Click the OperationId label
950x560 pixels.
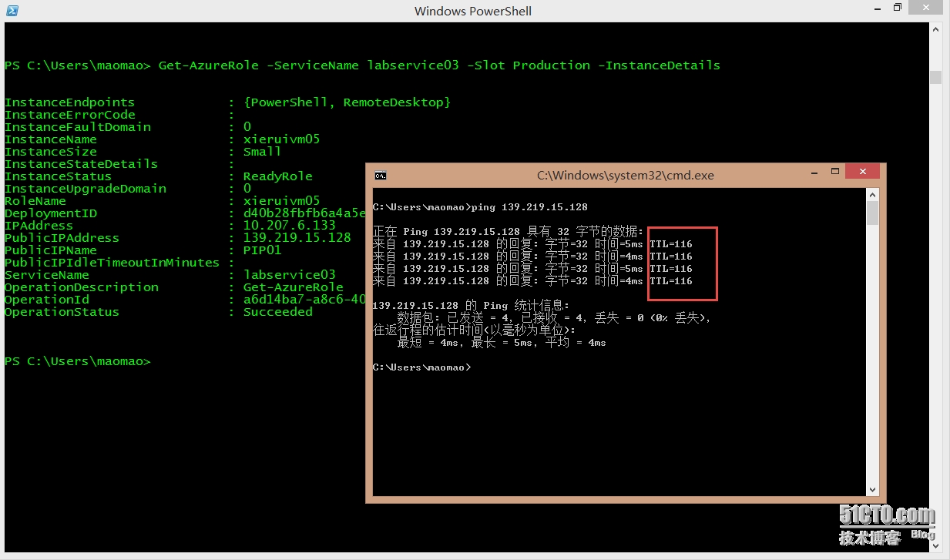(x=47, y=300)
